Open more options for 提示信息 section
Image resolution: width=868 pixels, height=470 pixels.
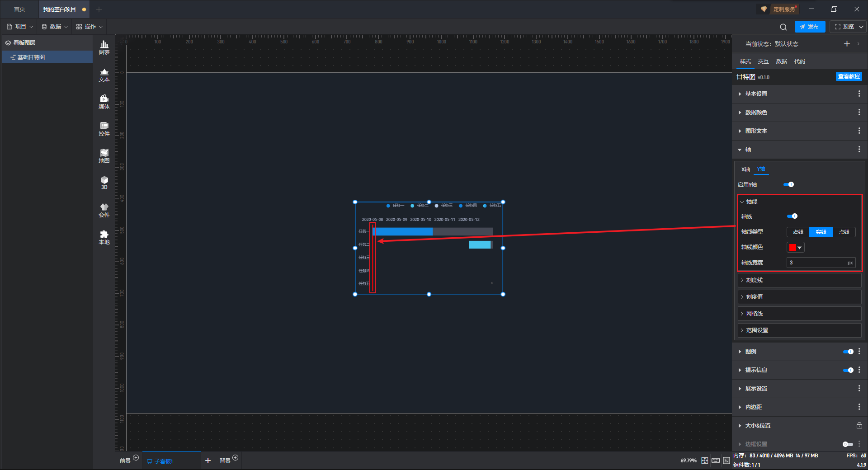coord(859,370)
